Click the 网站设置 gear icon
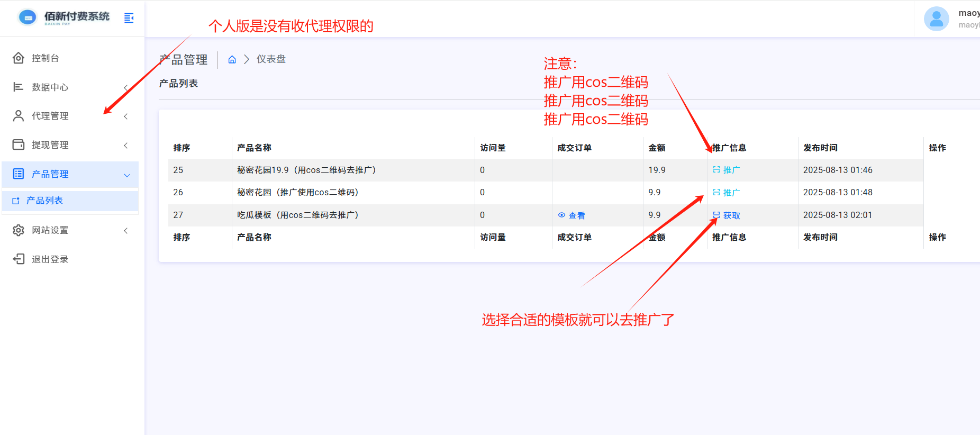The width and height of the screenshot is (980, 435). [x=19, y=230]
